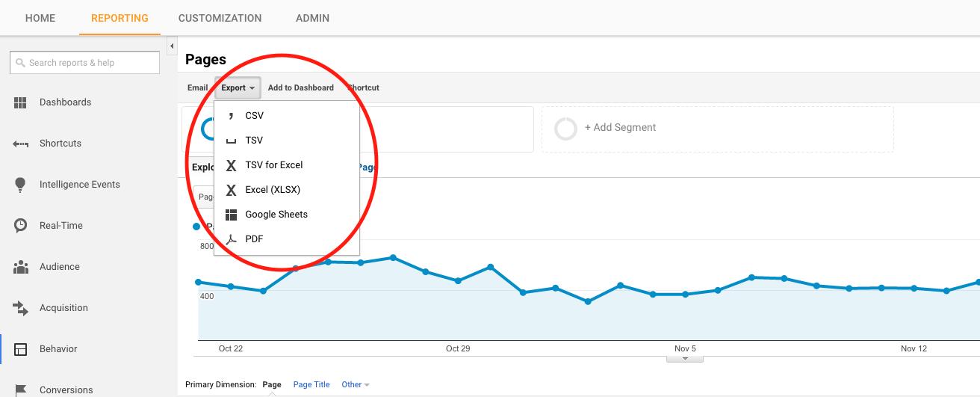Click the Search reports & help field
This screenshot has height=397, width=980.
coord(84,63)
